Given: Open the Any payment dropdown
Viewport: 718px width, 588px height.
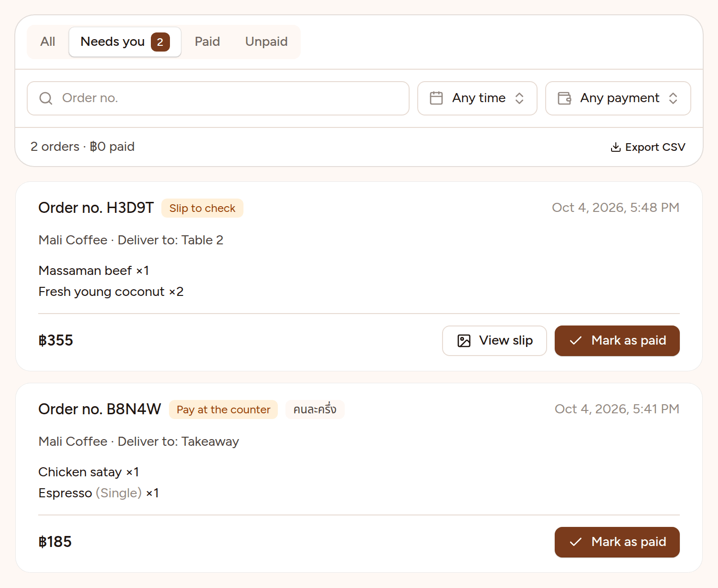Looking at the screenshot, I should point(618,98).
